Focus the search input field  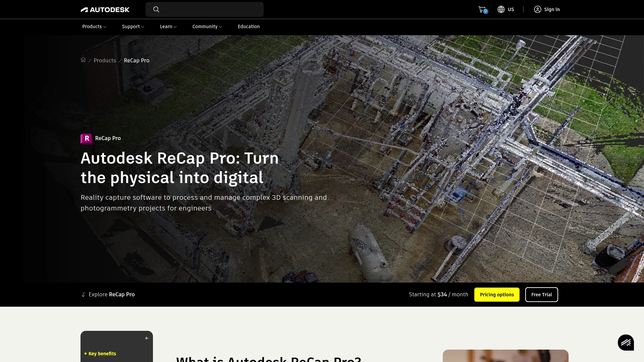point(205,9)
